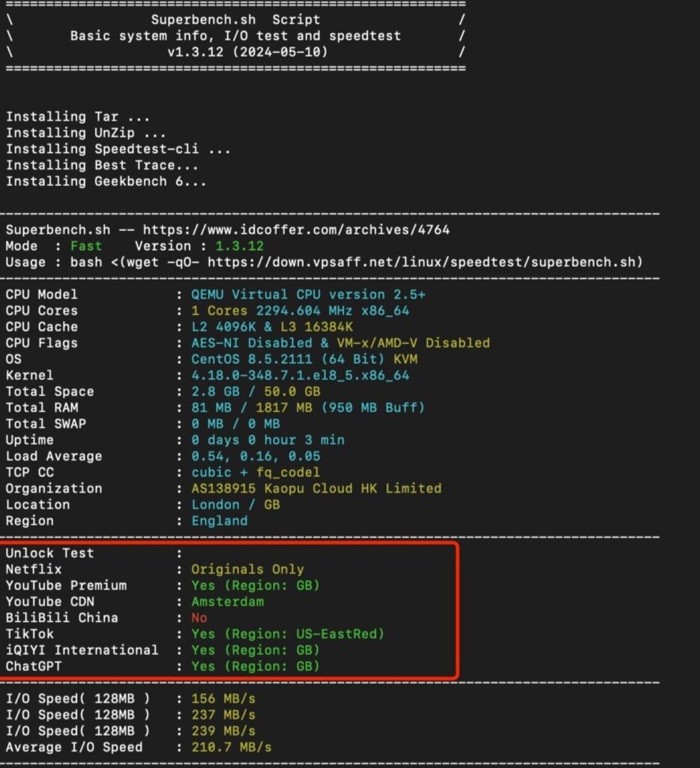The height and width of the screenshot is (768, 700).
Task: Click the Superbench.sh Script title line
Action: (235, 19)
